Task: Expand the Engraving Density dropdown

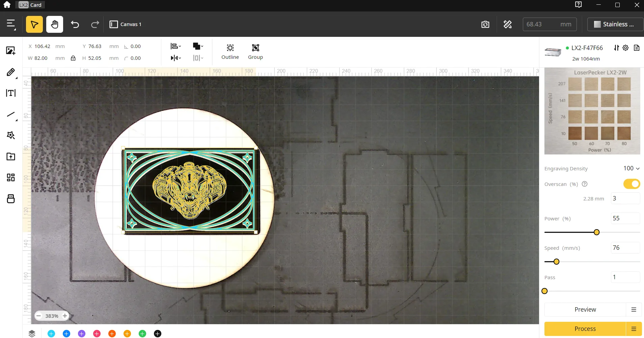Action: tap(631, 168)
